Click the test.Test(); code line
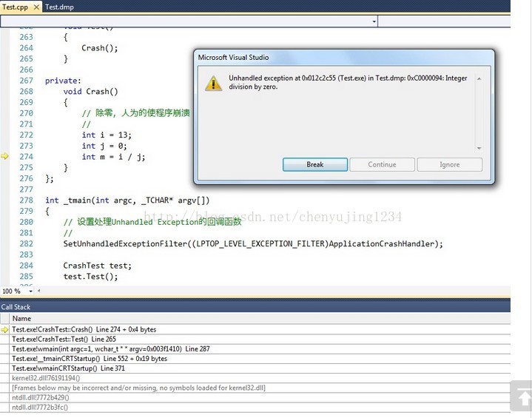The image size is (532, 418). coord(90,277)
